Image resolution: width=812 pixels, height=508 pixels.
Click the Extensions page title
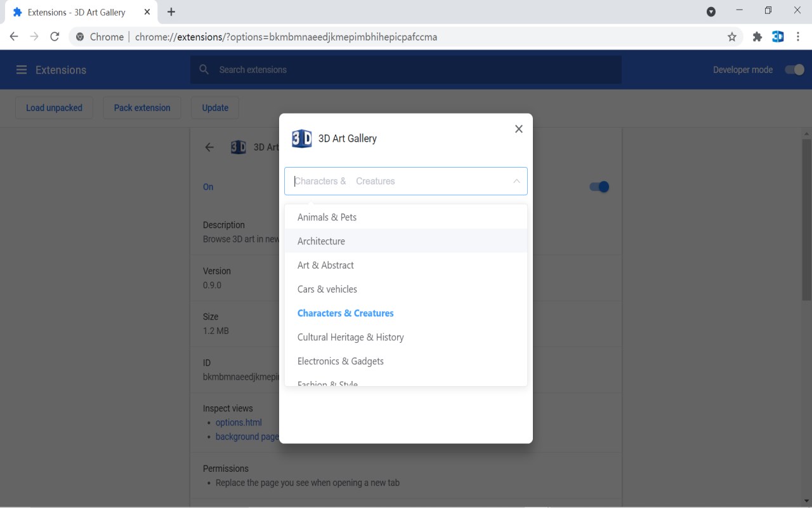tap(61, 70)
